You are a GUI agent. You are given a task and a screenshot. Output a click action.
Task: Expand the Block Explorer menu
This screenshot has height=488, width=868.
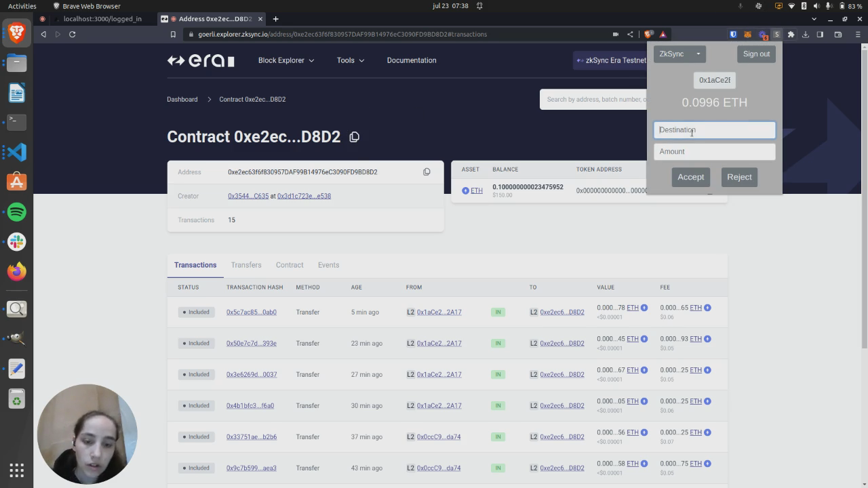coord(286,60)
